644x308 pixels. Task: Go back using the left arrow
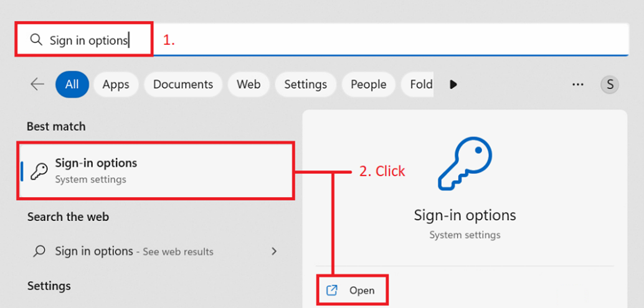click(37, 84)
